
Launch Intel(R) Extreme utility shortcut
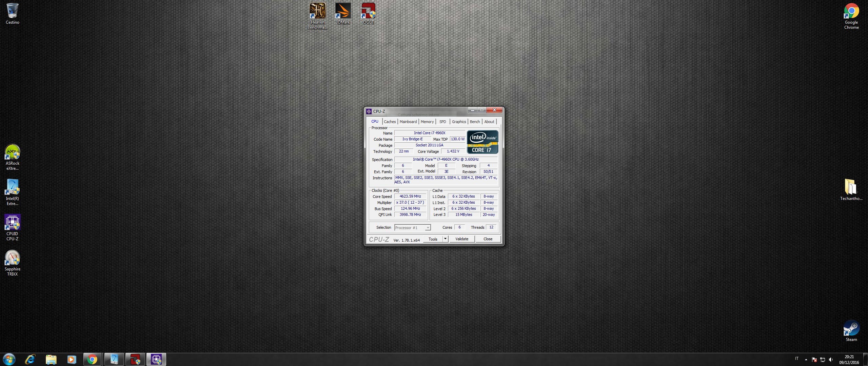pos(12,192)
